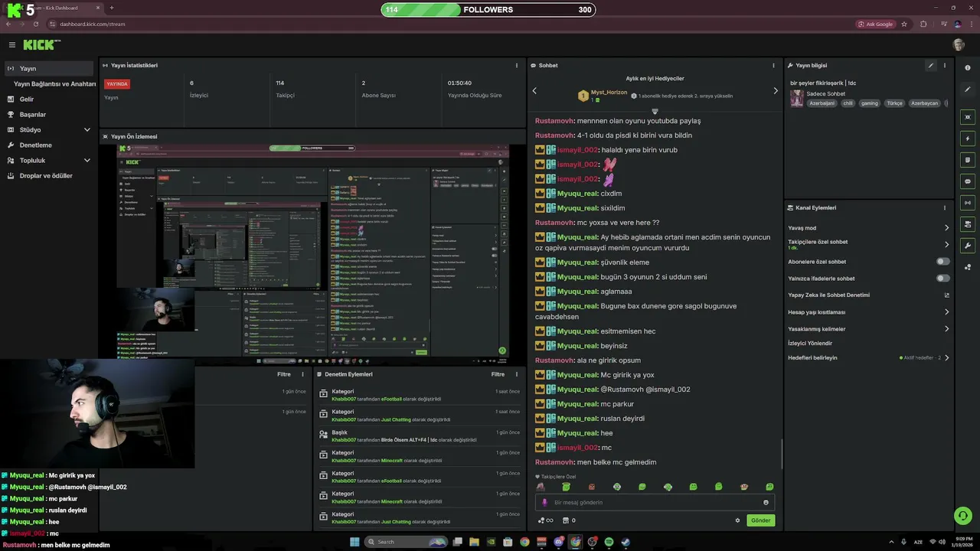
Task: Click the chat panel scrollbar
Action: click(x=782, y=455)
